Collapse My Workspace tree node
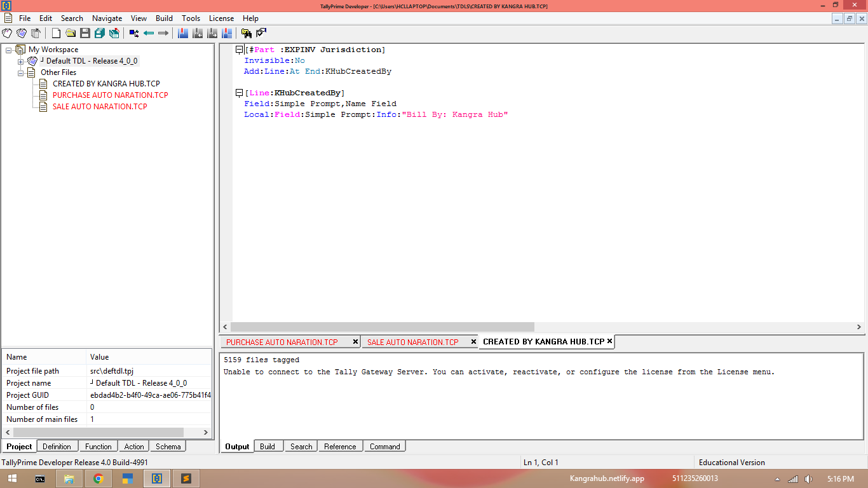868x488 pixels. [8, 50]
